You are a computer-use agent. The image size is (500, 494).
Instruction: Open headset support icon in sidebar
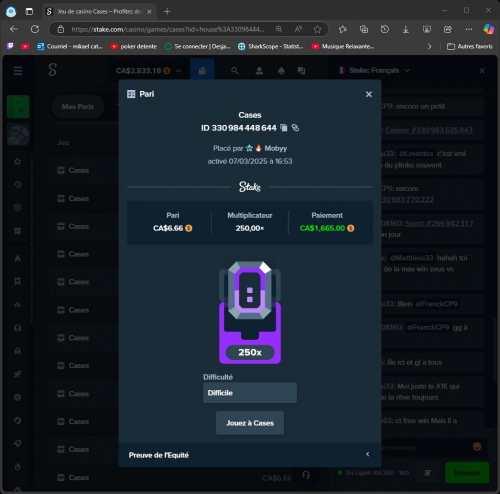pyautogui.click(x=18, y=328)
